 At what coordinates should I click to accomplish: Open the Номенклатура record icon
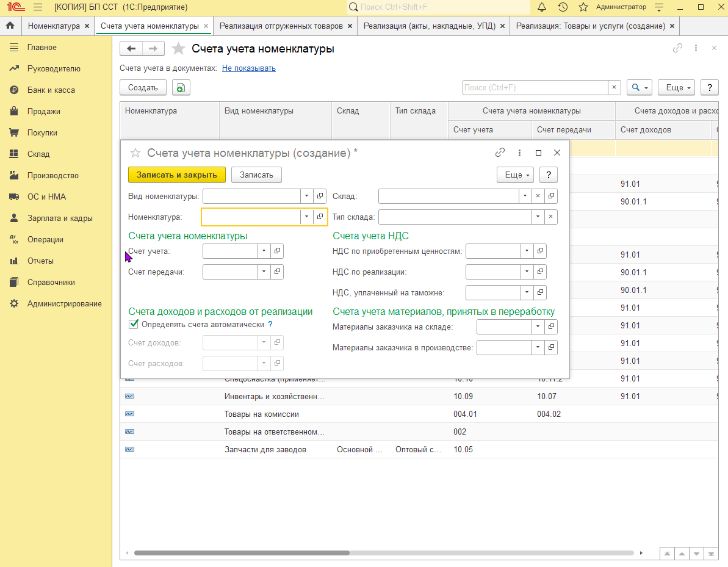point(320,217)
